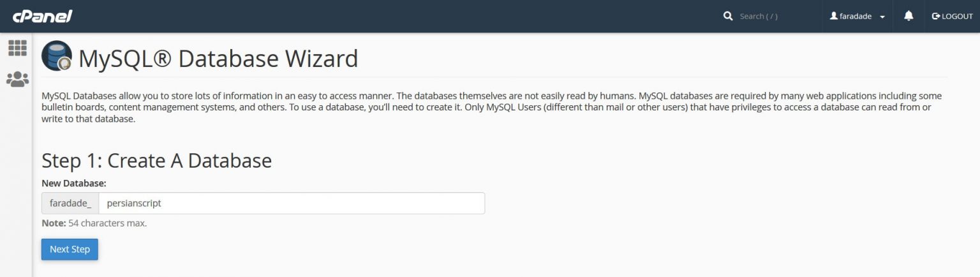This screenshot has width=980, height=277.
Task: Click the 54 characters max note
Action: point(94,223)
